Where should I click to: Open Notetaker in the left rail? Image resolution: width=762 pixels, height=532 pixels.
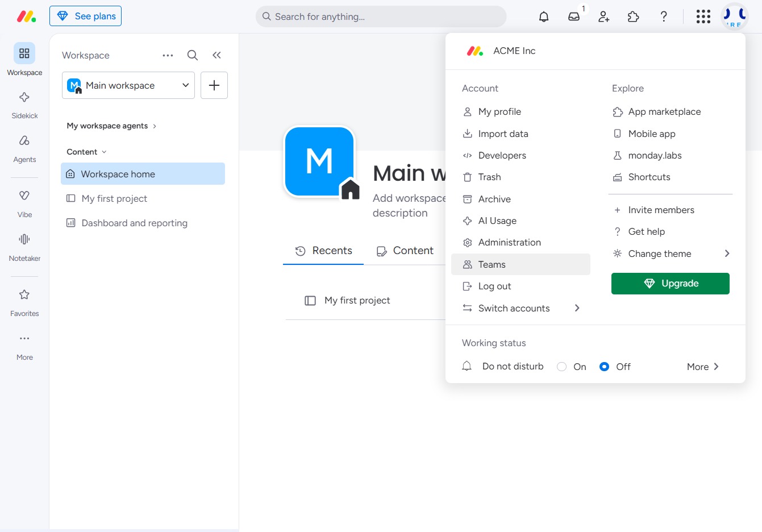pos(24,246)
